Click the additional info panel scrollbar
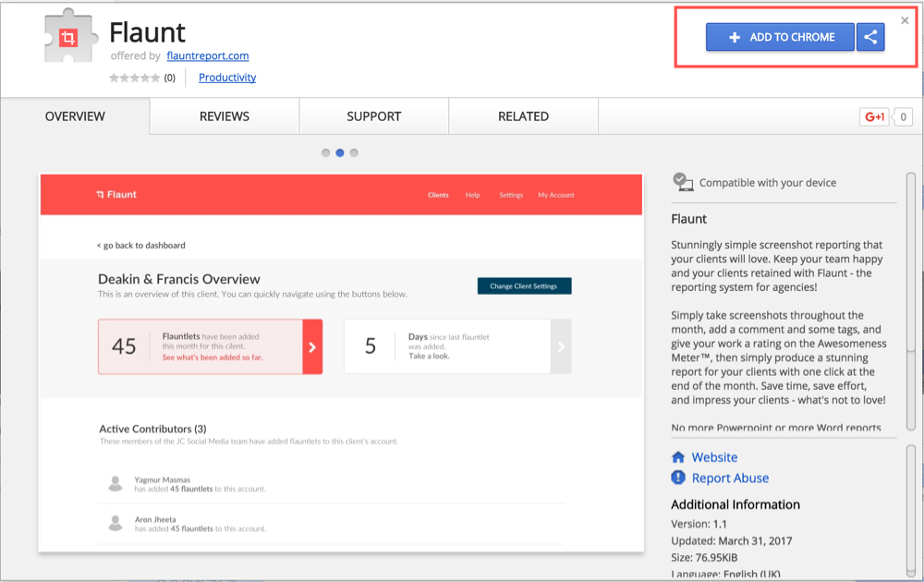The height and width of the screenshot is (582, 924). click(910, 510)
